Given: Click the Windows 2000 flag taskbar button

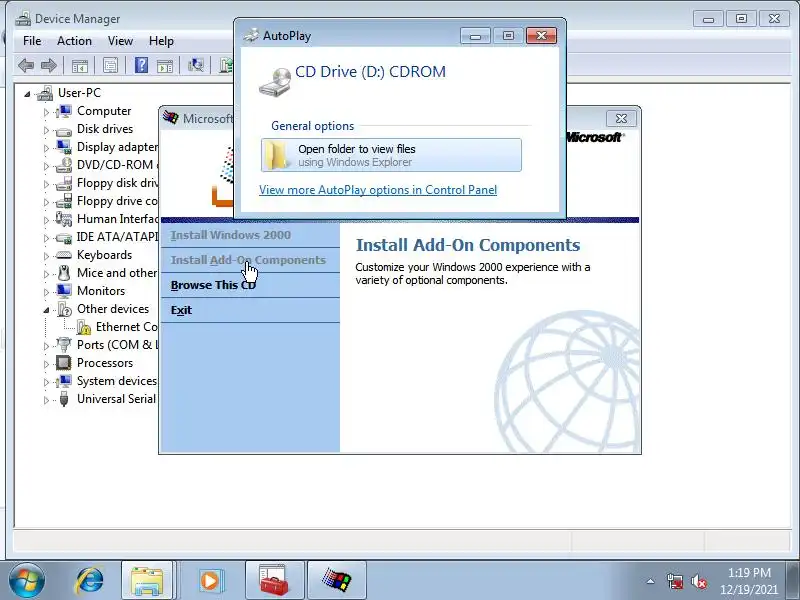Looking at the screenshot, I should point(337,581).
